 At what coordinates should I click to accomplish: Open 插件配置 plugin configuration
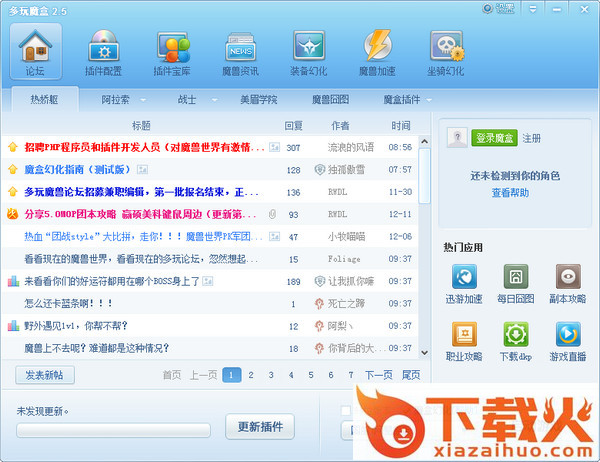[103, 51]
